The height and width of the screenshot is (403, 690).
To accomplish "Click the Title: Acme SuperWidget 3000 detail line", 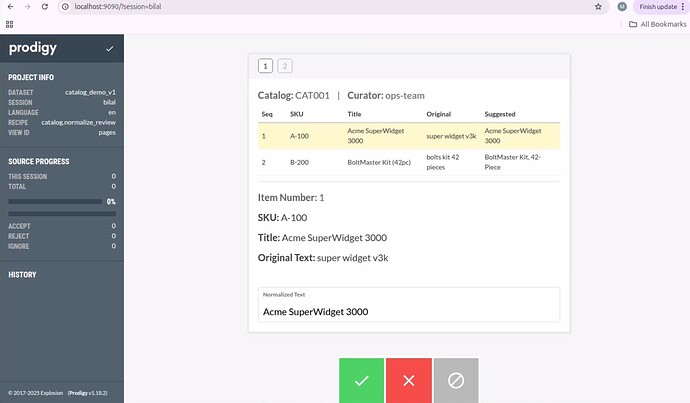I will click(x=322, y=238).
